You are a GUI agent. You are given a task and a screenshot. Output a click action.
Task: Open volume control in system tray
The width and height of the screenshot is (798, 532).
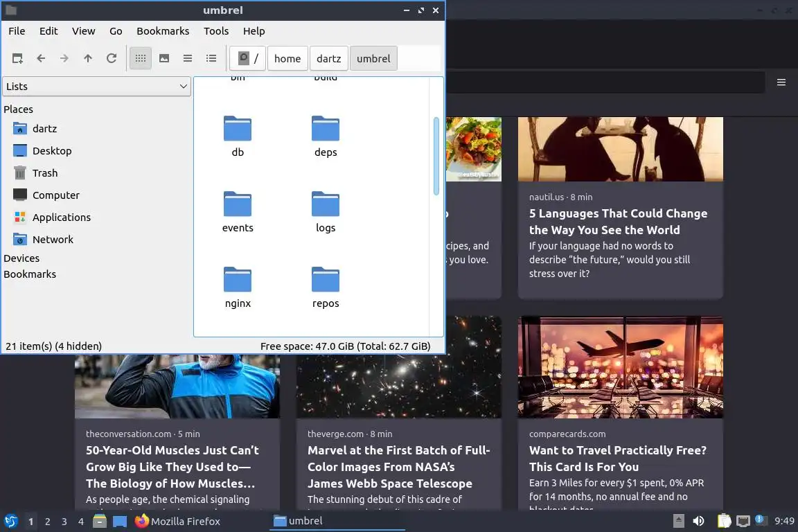(x=699, y=522)
